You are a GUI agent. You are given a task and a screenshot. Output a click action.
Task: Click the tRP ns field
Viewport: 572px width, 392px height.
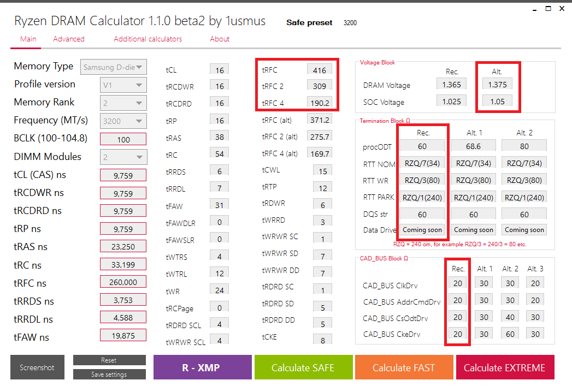tap(123, 229)
